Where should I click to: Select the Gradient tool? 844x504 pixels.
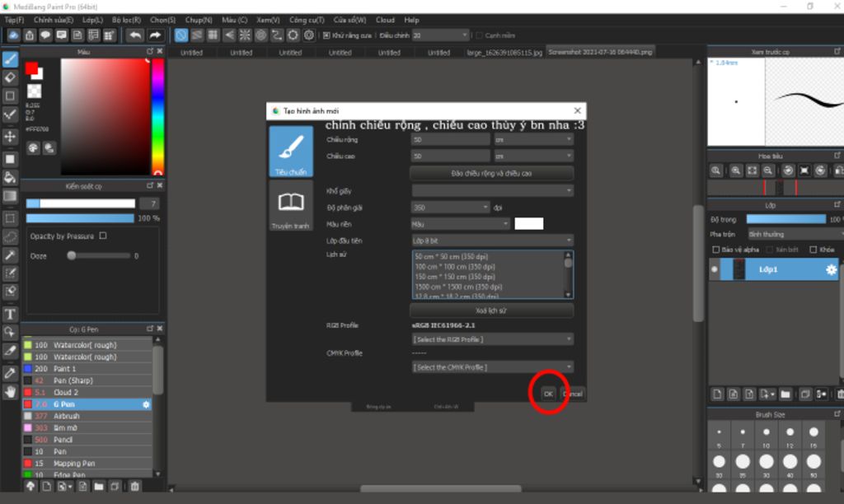point(10,196)
